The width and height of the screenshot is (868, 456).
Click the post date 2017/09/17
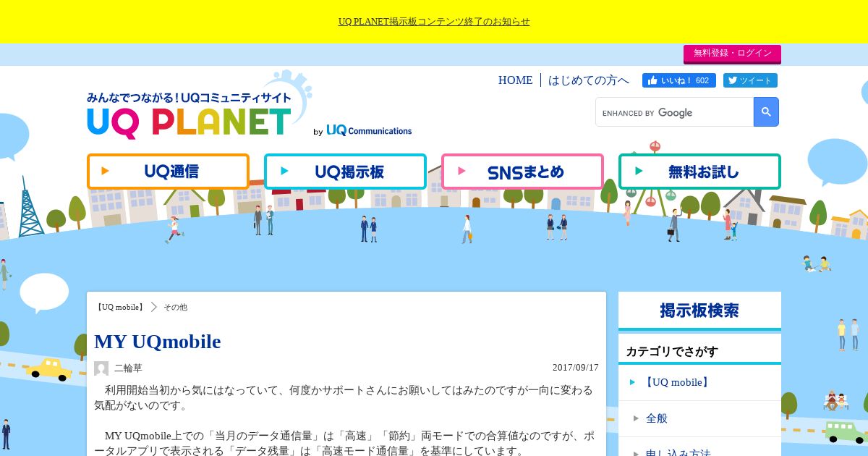[x=576, y=368]
